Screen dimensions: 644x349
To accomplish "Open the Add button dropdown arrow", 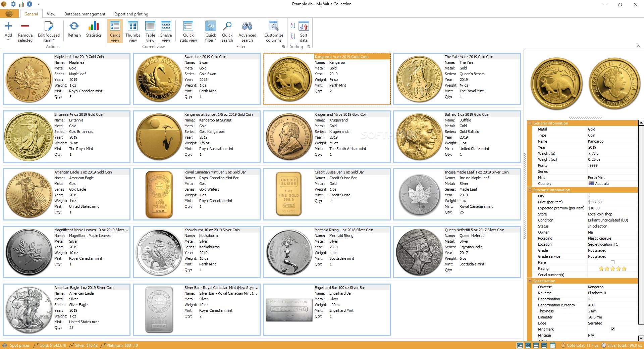I will (x=8, y=40).
